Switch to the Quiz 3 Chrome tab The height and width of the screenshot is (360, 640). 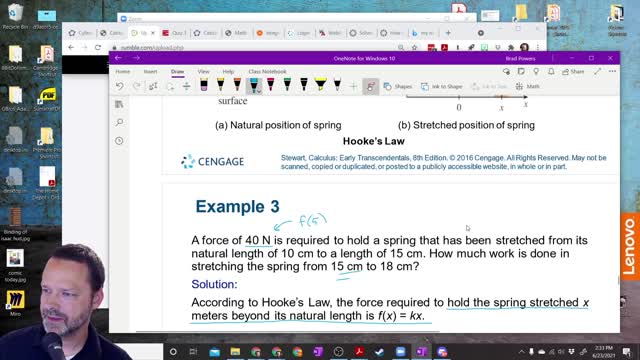tap(175, 33)
